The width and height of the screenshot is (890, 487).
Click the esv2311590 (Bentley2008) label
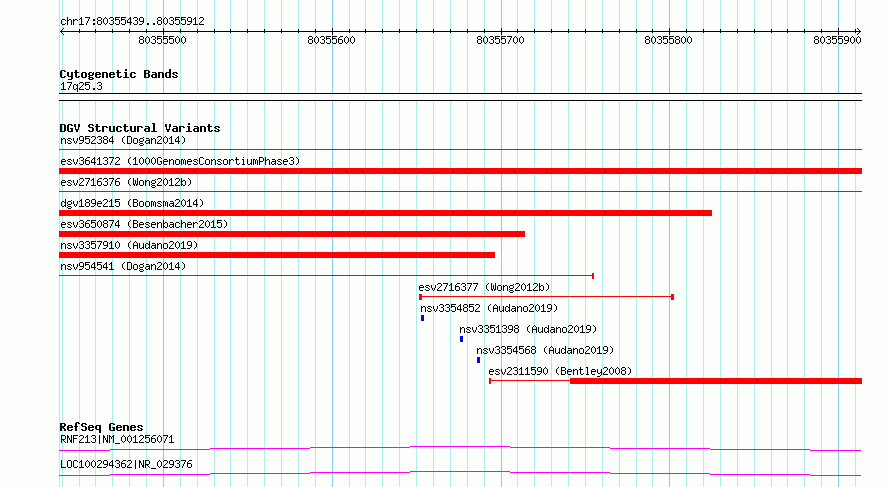(560, 371)
